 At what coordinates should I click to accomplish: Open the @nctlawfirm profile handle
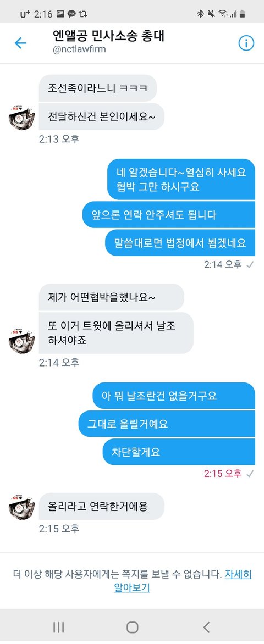point(79,49)
